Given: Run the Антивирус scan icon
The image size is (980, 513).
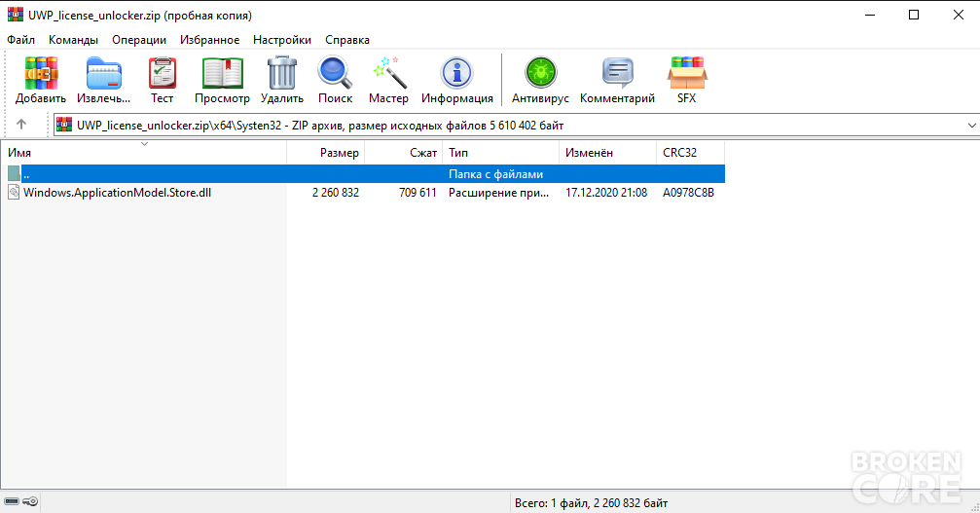Looking at the screenshot, I should point(540,73).
